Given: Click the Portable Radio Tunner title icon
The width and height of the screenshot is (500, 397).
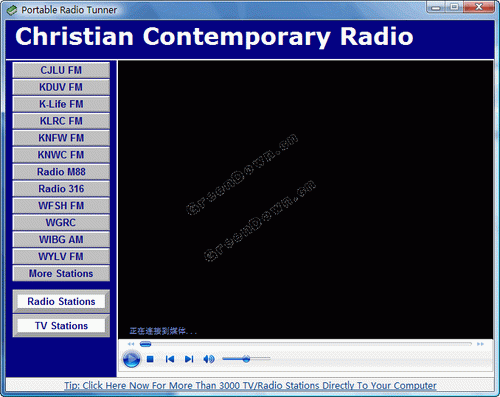Looking at the screenshot, I should (x=12, y=10).
